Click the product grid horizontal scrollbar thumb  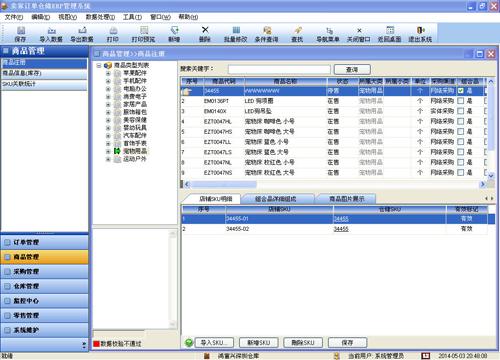pos(223,184)
